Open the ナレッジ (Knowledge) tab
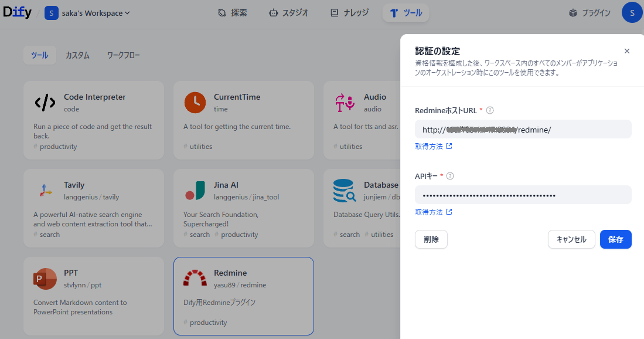Screen dimensions: 644x339 coord(349,13)
